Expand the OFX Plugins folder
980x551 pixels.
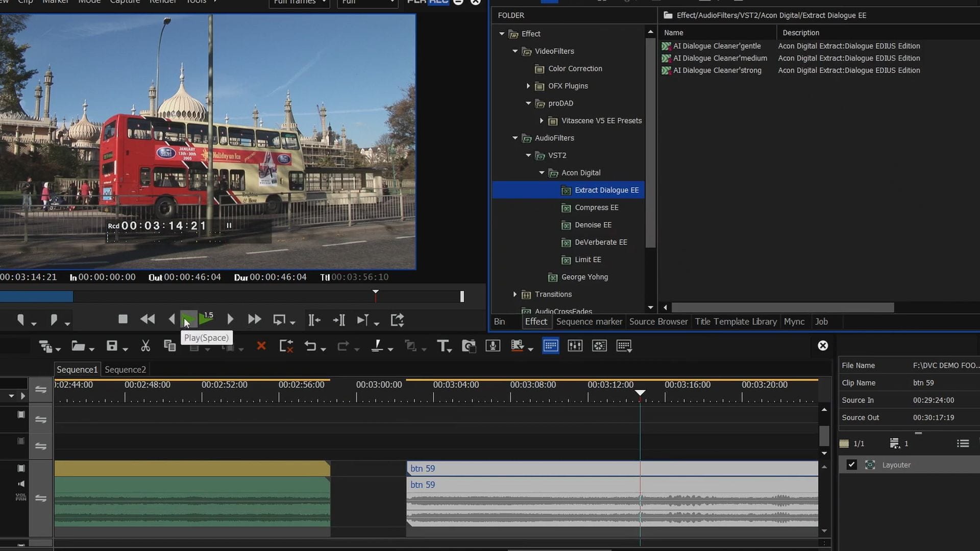[528, 86]
